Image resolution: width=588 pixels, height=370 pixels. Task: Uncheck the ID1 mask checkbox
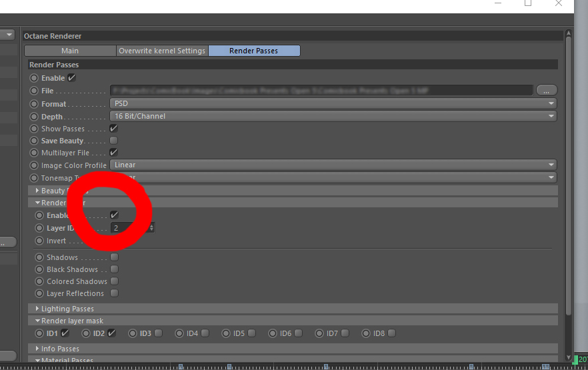[x=65, y=333]
